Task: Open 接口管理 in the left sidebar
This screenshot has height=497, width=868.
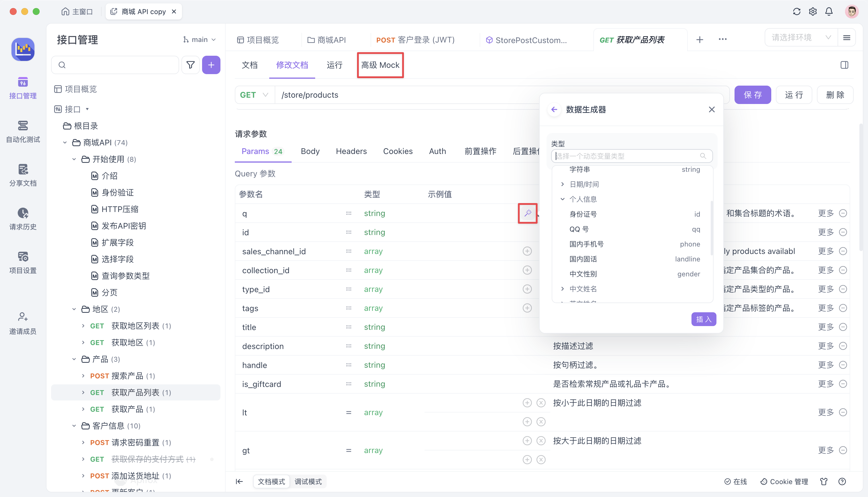Action: (x=23, y=88)
